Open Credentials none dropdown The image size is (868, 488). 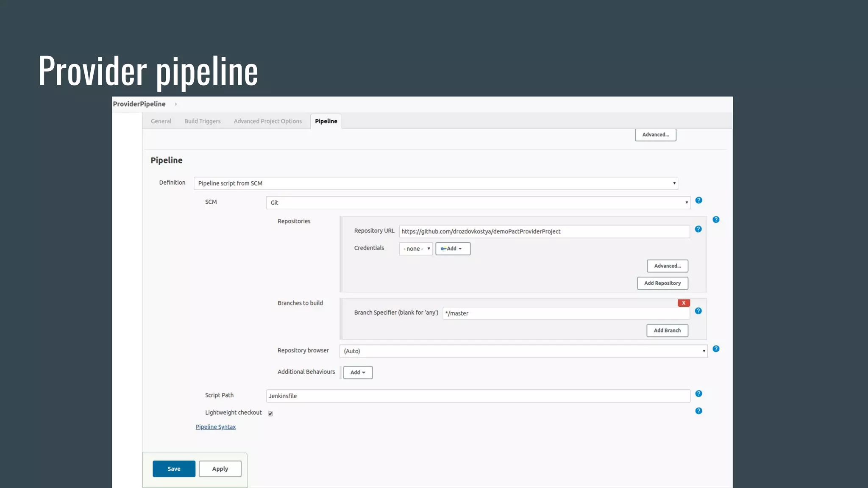(x=416, y=249)
